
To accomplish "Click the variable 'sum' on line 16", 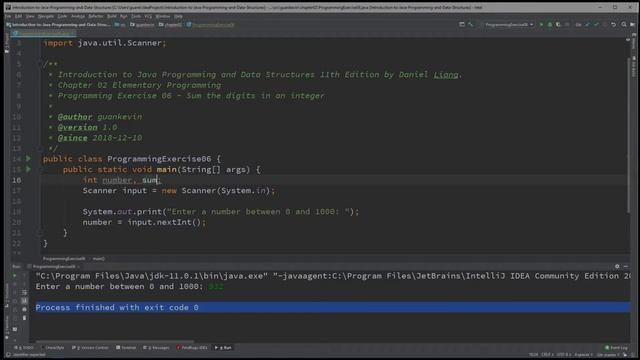I will click(149, 180).
